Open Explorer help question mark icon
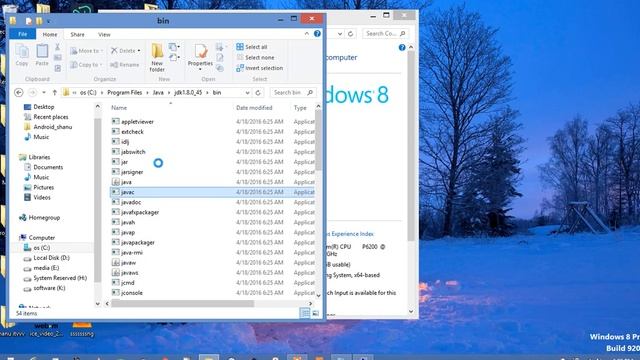640x360 pixels. 317,34
